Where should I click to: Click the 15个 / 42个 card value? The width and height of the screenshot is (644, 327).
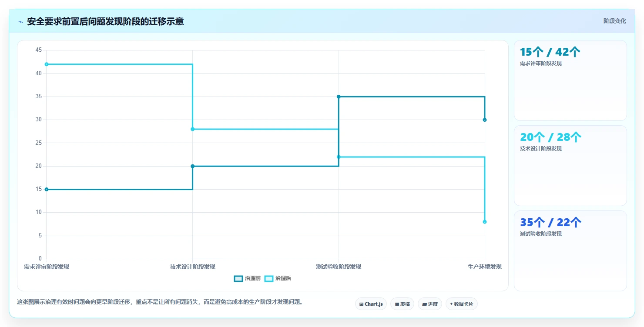point(550,52)
